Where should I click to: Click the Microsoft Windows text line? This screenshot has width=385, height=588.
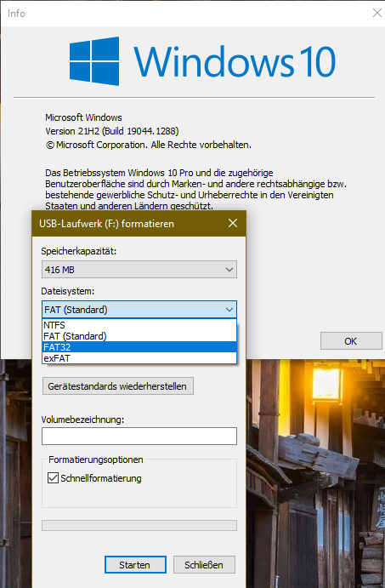[83, 117]
